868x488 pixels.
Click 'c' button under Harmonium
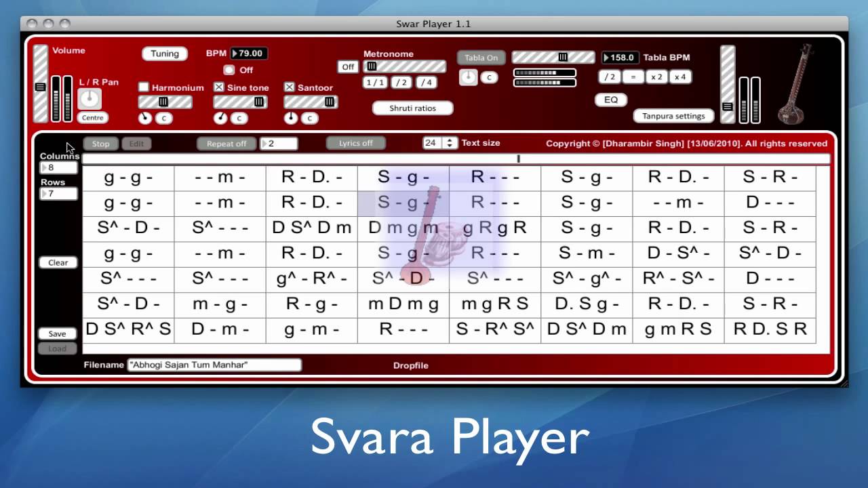(163, 119)
